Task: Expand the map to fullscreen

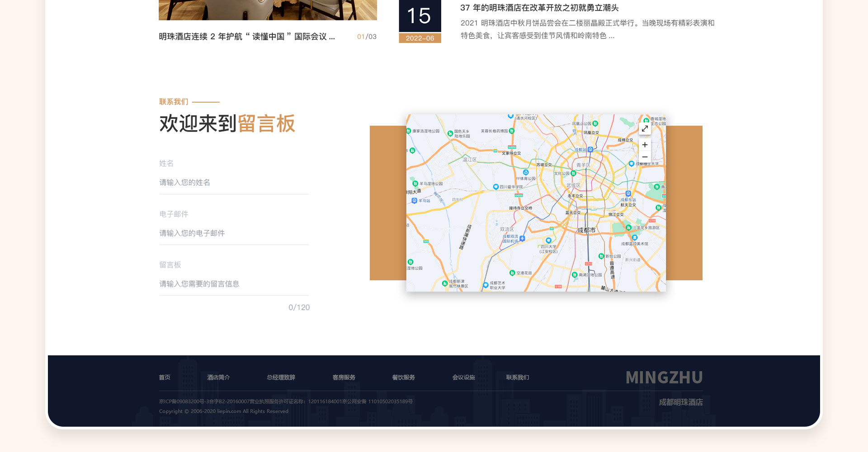Action: click(645, 129)
